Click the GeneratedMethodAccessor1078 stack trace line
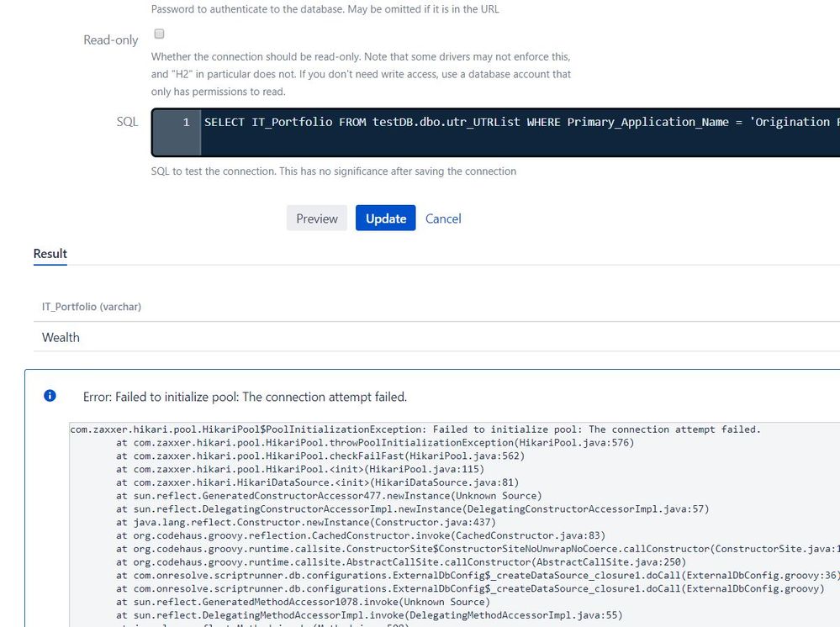Image resolution: width=840 pixels, height=627 pixels. (x=304, y=602)
